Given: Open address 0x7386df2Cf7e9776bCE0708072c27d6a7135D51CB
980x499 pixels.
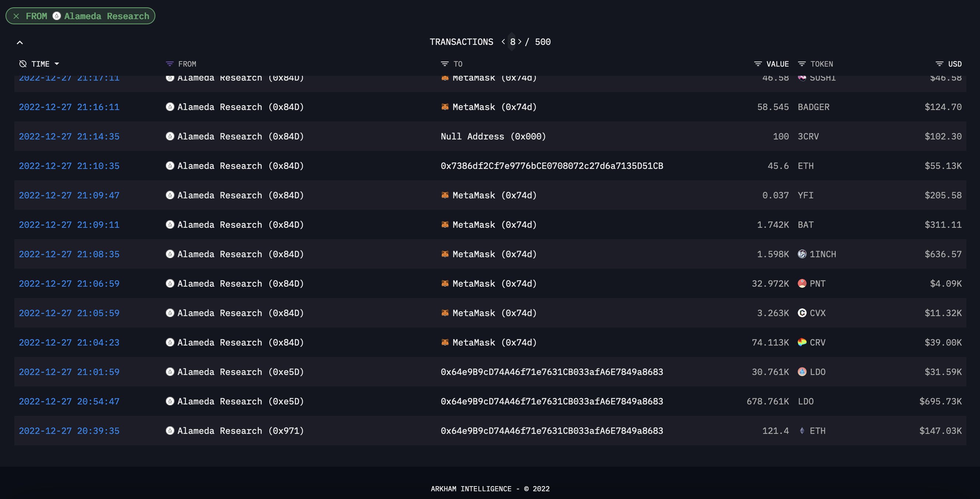Looking at the screenshot, I should tap(552, 166).
